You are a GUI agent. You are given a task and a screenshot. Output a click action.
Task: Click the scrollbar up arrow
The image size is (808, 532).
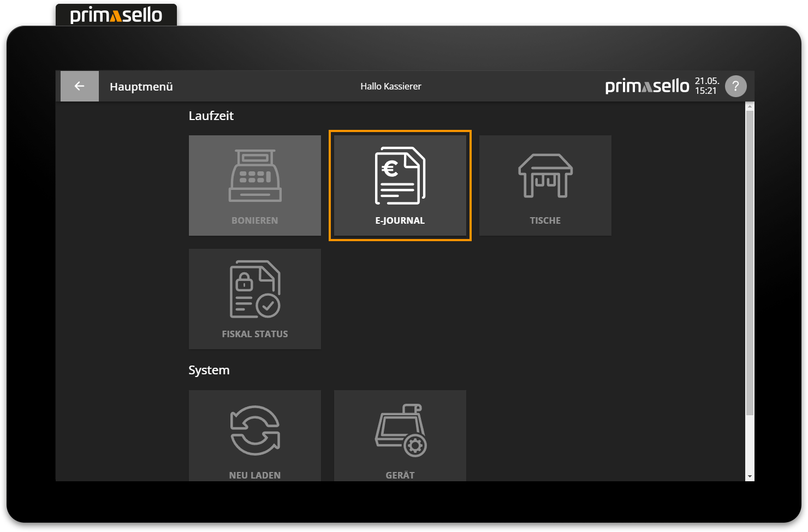coord(750,106)
